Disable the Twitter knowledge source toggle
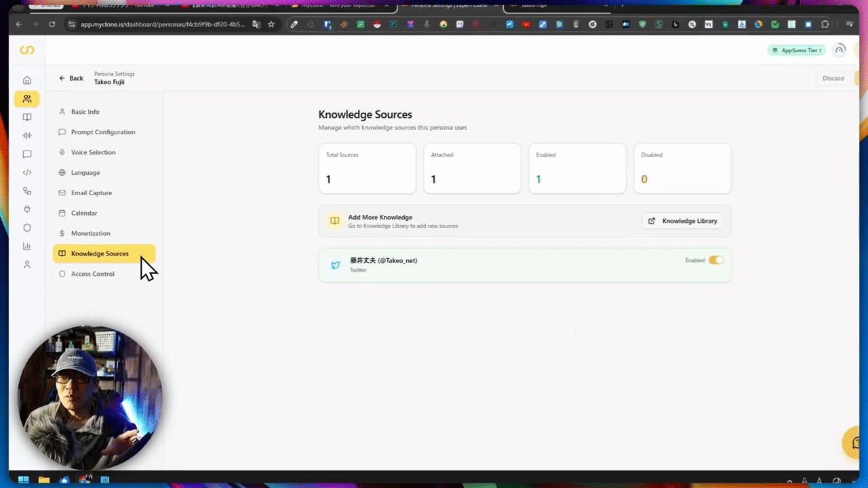The height and width of the screenshot is (488, 868). (715, 260)
